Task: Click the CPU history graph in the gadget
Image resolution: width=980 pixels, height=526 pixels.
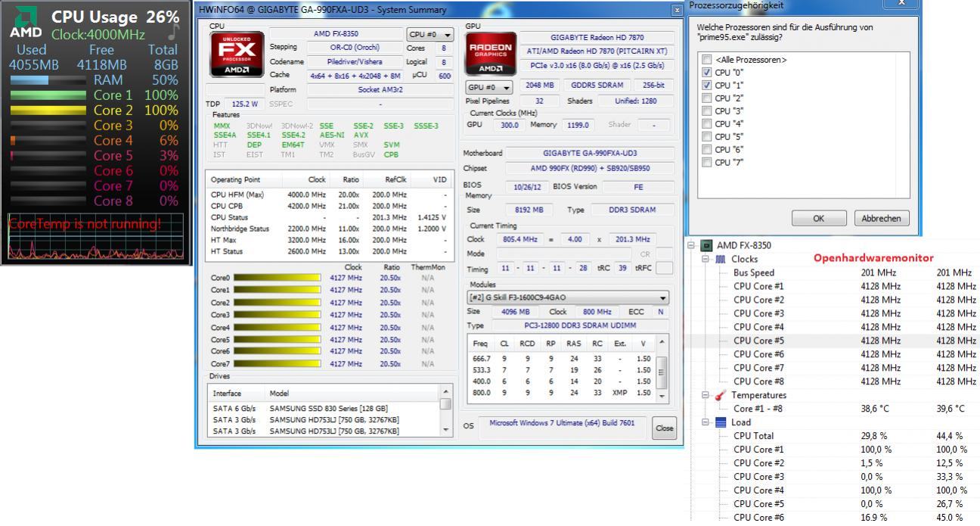Action: 96,236
